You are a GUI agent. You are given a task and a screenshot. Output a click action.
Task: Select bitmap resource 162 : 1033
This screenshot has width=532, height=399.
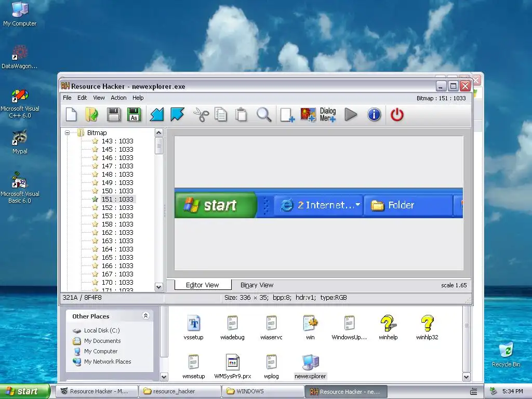point(117,232)
